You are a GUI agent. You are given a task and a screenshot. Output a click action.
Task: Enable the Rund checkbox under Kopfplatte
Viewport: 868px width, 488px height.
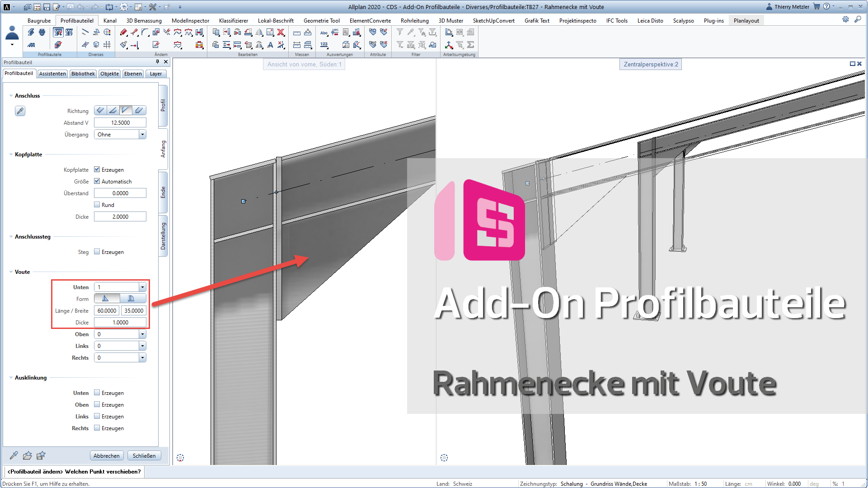[x=97, y=205]
